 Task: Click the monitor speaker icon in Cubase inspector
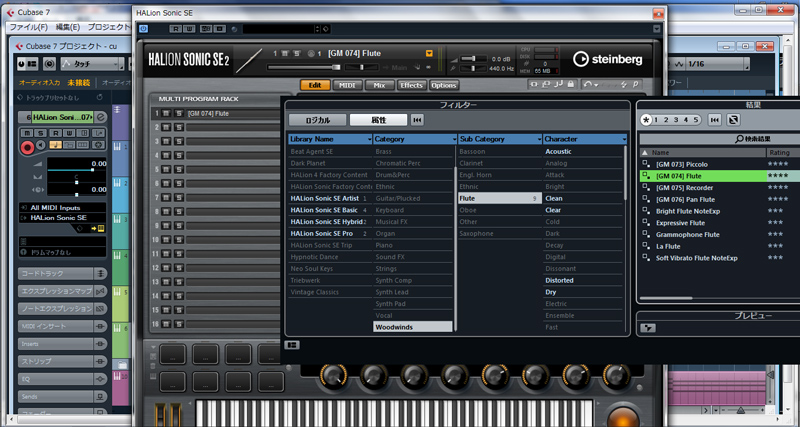coord(42,146)
